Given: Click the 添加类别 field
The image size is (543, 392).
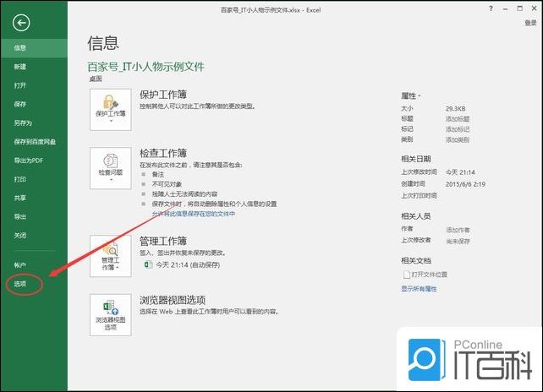Looking at the screenshot, I should coord(458,139).
